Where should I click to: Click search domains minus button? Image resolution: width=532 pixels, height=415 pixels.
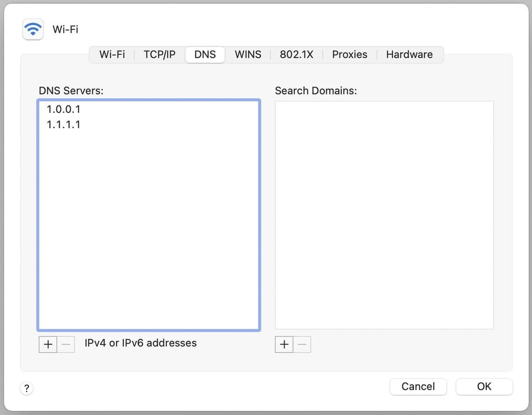pos(302,344)
